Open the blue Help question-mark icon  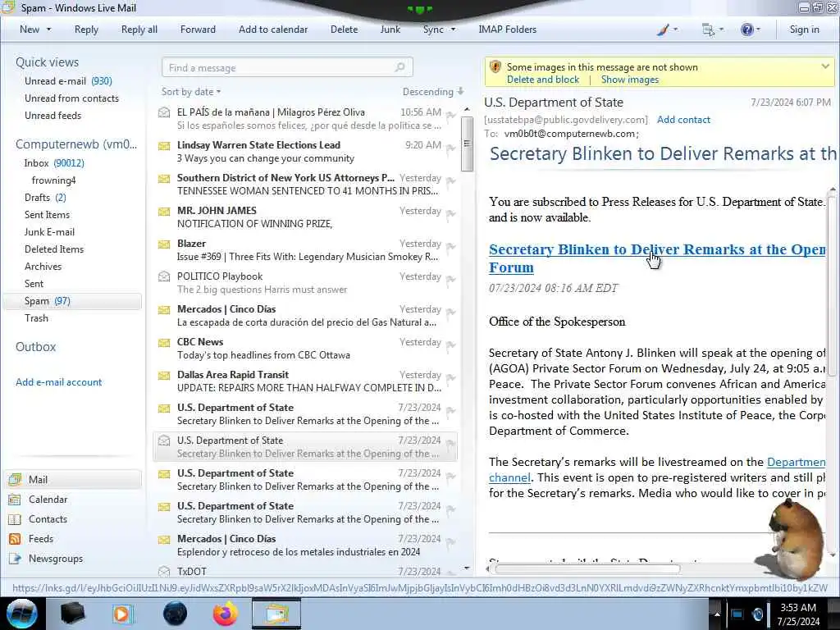pyautogui.click(x=746, y=30)
